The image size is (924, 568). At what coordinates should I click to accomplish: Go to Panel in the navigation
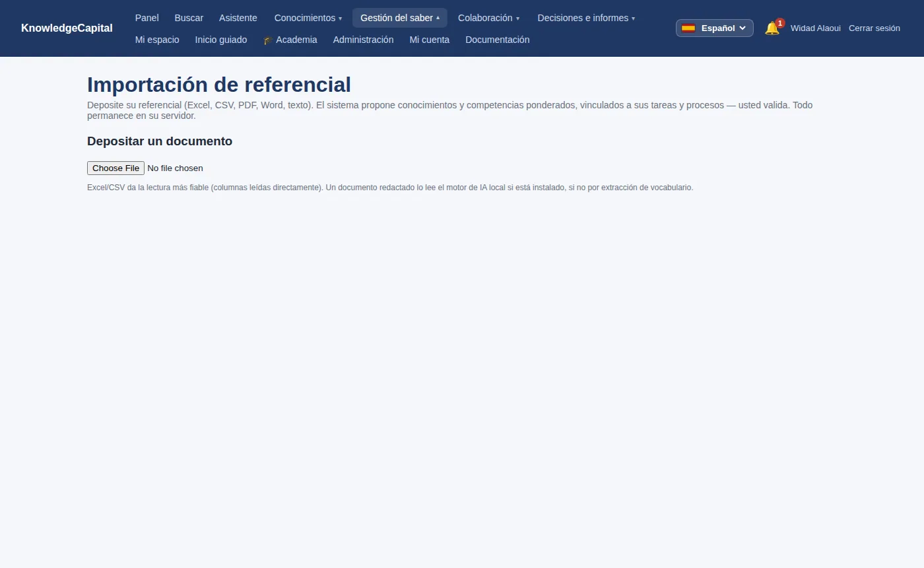coord(147,18)
